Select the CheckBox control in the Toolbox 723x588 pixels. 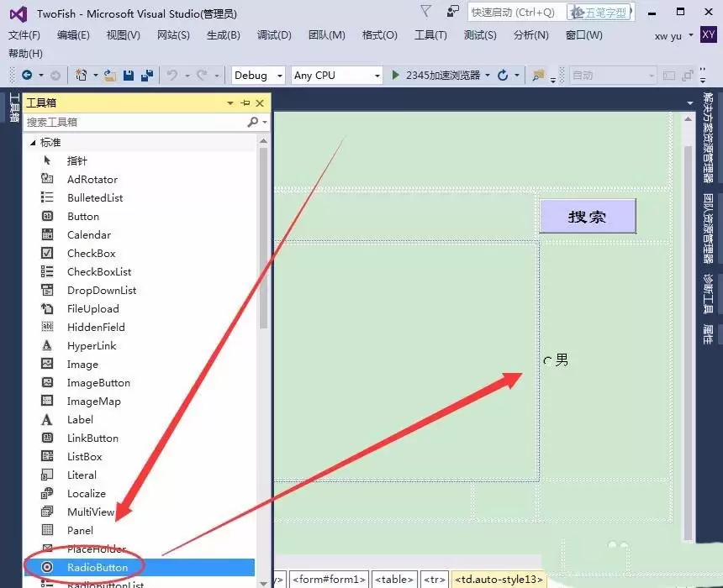coord(90,253)
